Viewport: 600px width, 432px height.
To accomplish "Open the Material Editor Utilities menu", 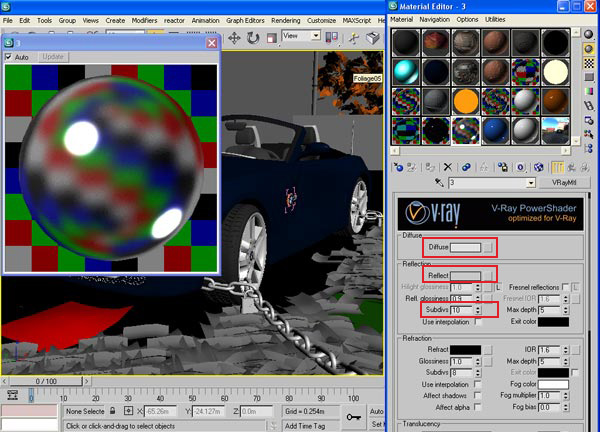I will [497, 19].
